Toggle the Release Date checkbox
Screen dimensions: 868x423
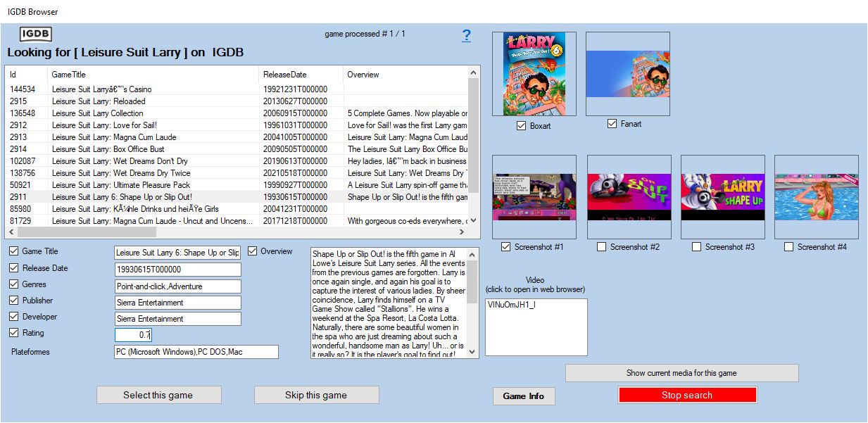(14, 268)
